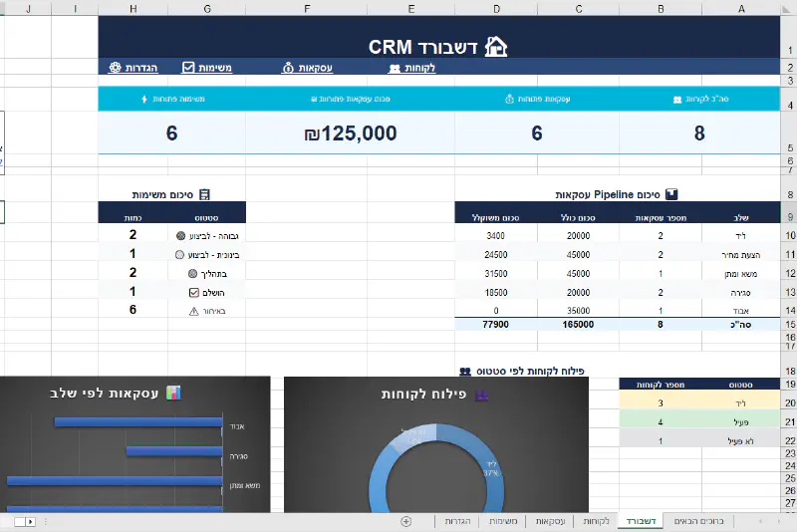Click the סגירה bar in the עסקאות לפי שלב chart
This screenshot has width=797, height=532.
[x=174, y=451]
